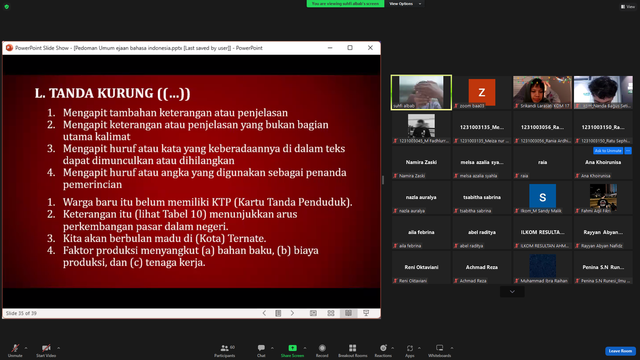Select abel raditya's participant tile
Viewport: 640px width, 360px height.
(x=482, y=233)
